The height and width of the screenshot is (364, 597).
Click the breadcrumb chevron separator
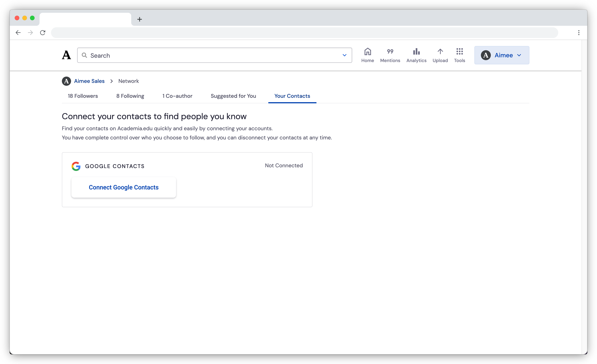(x=112, y=81)
